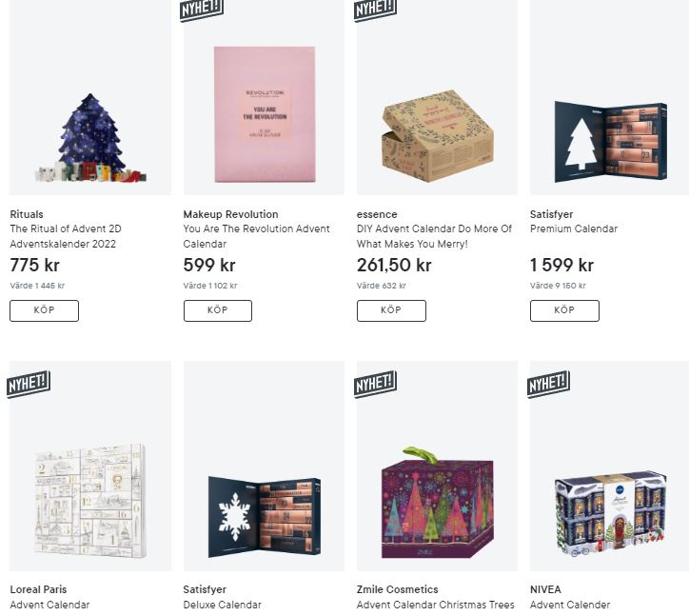Click NYHET! badge on Zmile Cosmetics product
The image size is (689, 616).
pos(375,384)
